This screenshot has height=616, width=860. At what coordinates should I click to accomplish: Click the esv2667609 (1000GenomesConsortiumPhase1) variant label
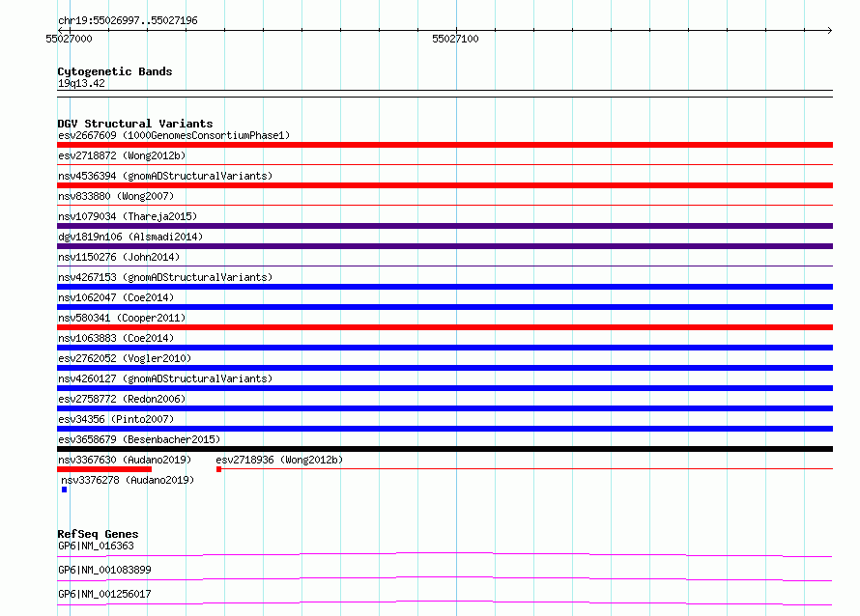[174, 135]
